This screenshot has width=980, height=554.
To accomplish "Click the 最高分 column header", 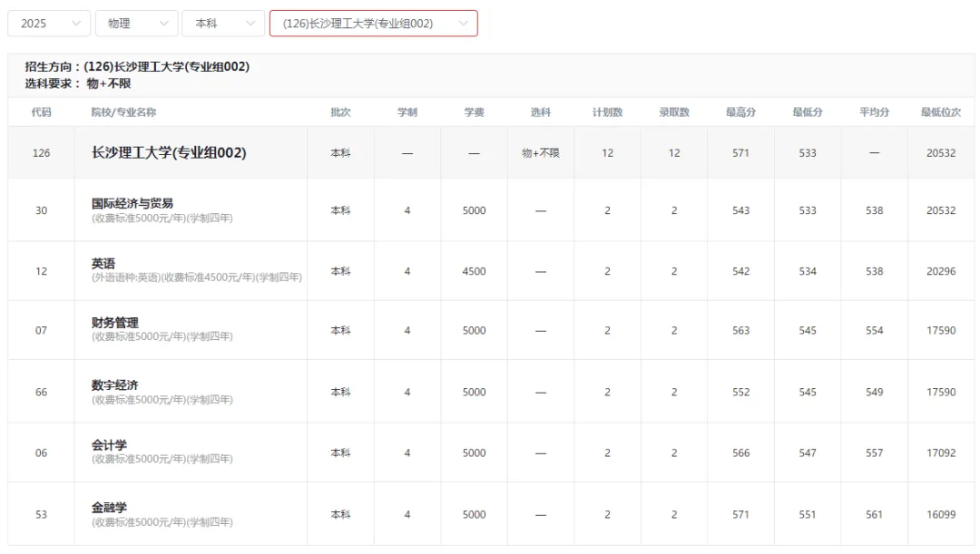I will [740, 112].
